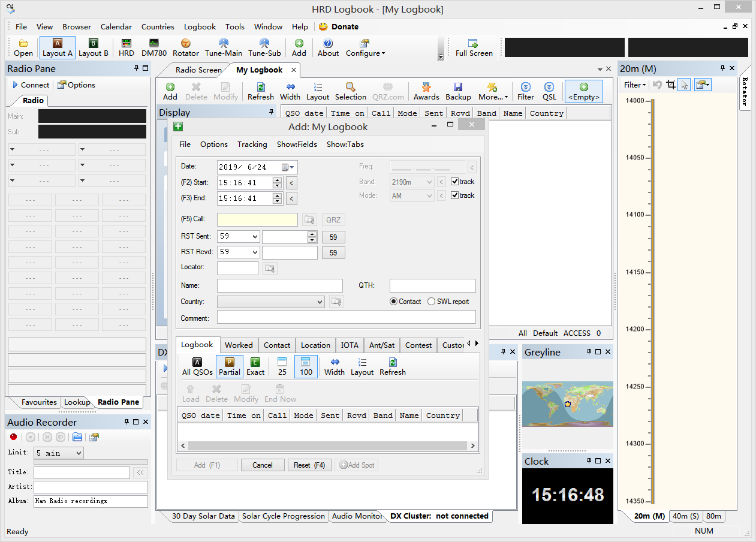756x542 pixels.
Task: Click the horizontal scrollbar in the Logbook tab list
Action: tap(327, 446)
